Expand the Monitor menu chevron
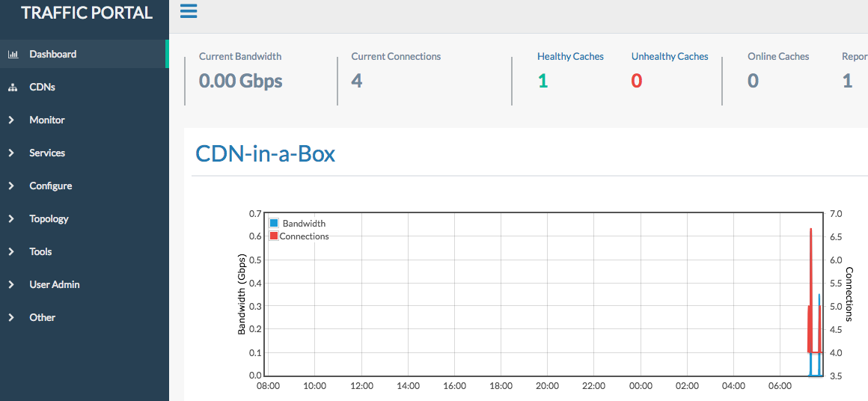Image resolution: width=868 pixels, height=401 pixels. pyautogui.click(x=12, y=120)
